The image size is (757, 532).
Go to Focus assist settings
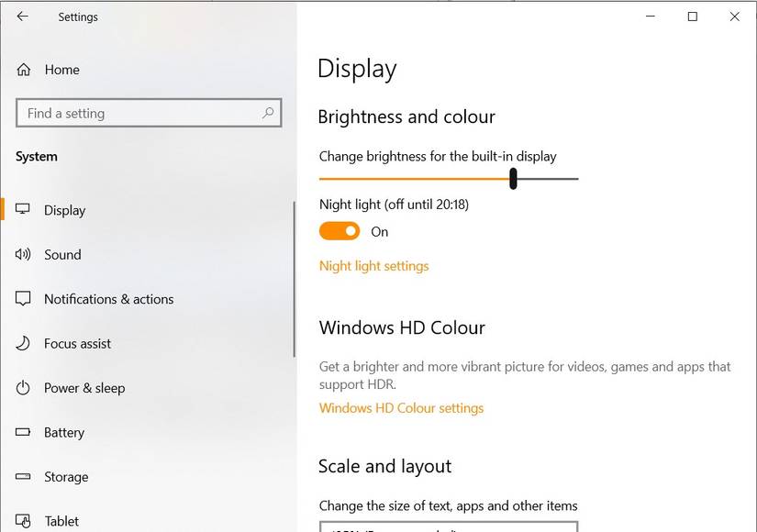pos(77,343)
